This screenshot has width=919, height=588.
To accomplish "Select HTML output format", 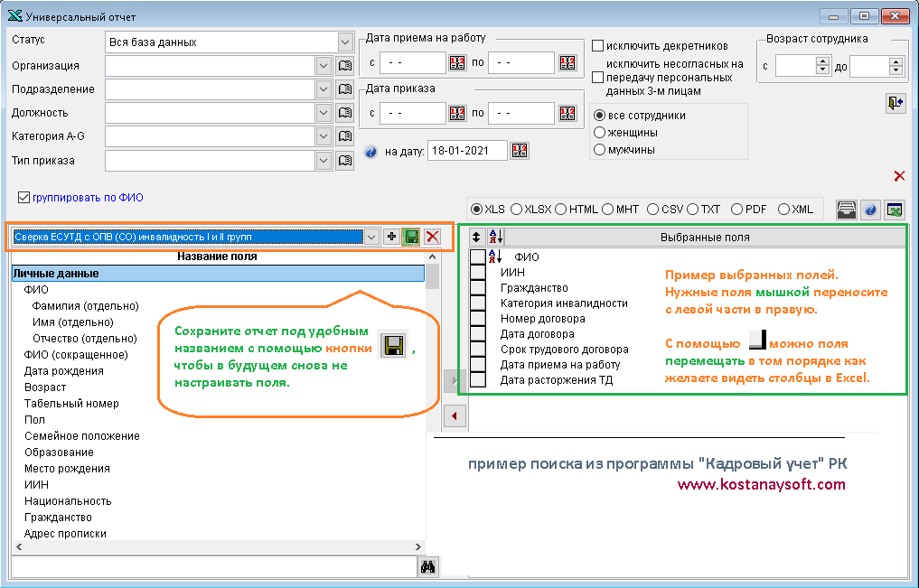I will [x=561, y=209].
